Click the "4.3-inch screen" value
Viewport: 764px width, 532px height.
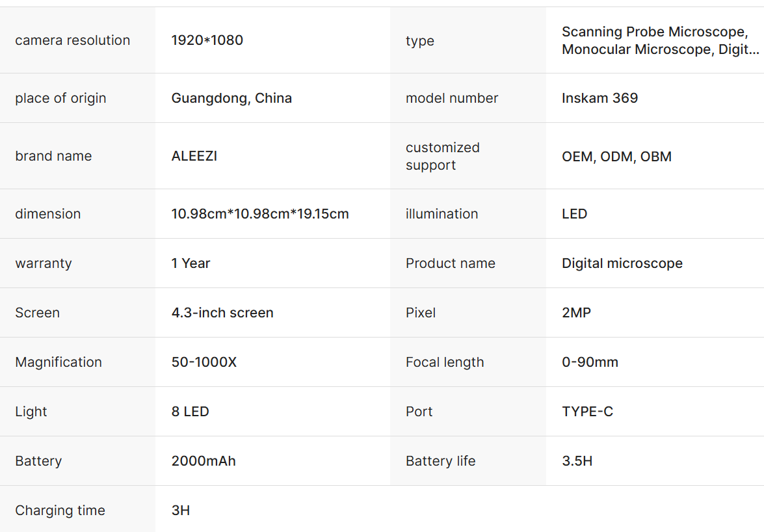click(x=222, y=313)
